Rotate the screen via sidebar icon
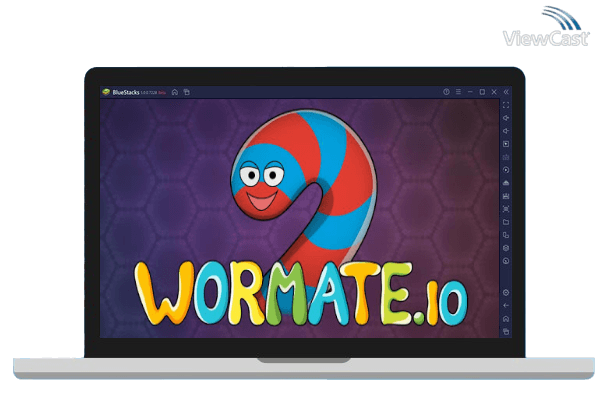 pos(506,235)
